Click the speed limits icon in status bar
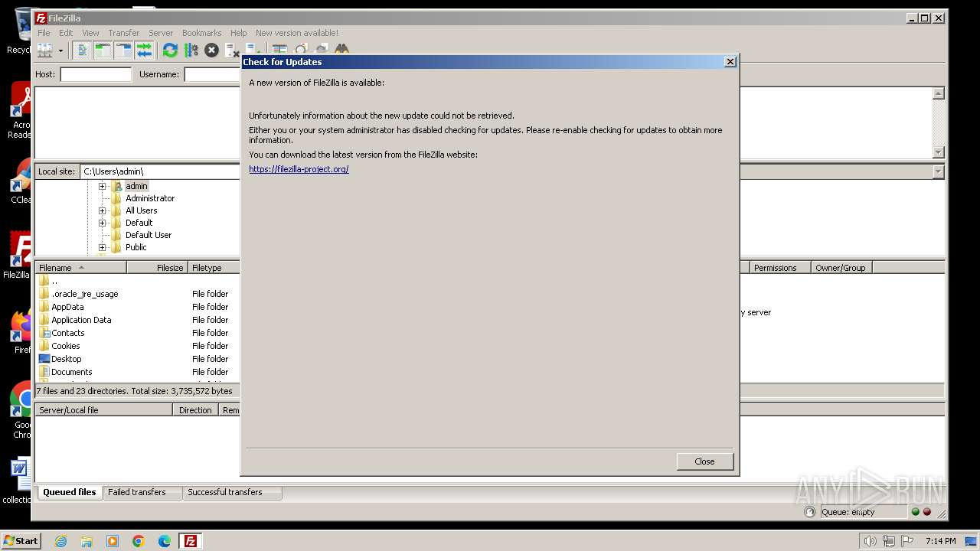Viewport: 980px width, 551px height. (x=810, y=512)
